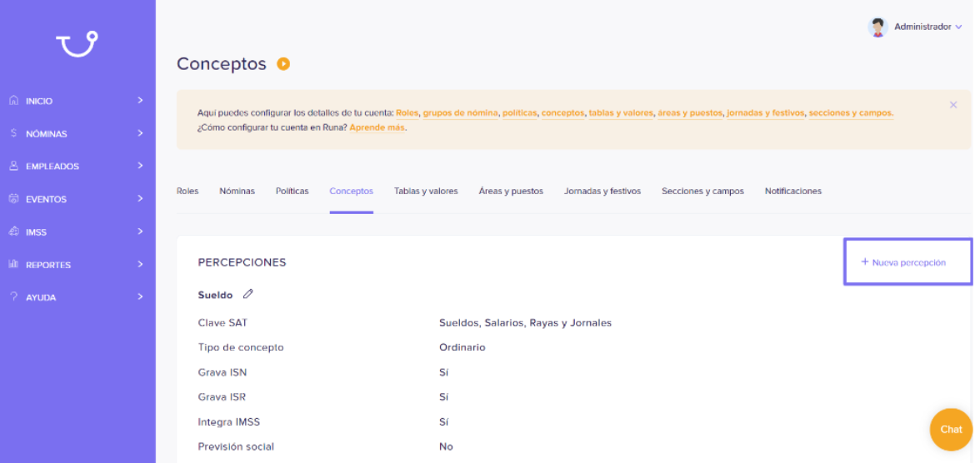Click the person icon beside EMPLEADOS
Screen dimensions: 980x463
pos(13,167)
